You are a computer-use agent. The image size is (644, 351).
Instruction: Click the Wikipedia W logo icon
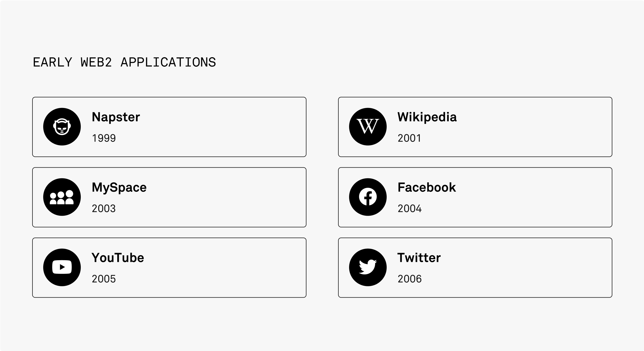point(368,127)
